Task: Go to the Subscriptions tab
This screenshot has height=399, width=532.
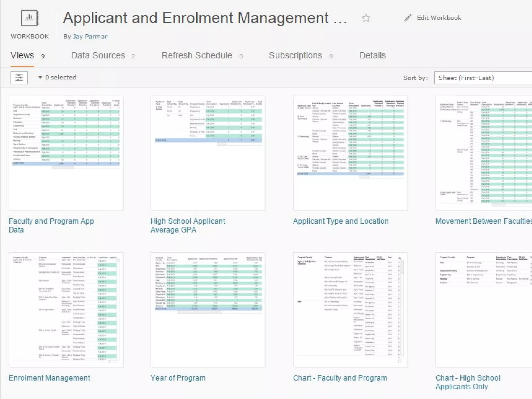Action: coord(295,56)
